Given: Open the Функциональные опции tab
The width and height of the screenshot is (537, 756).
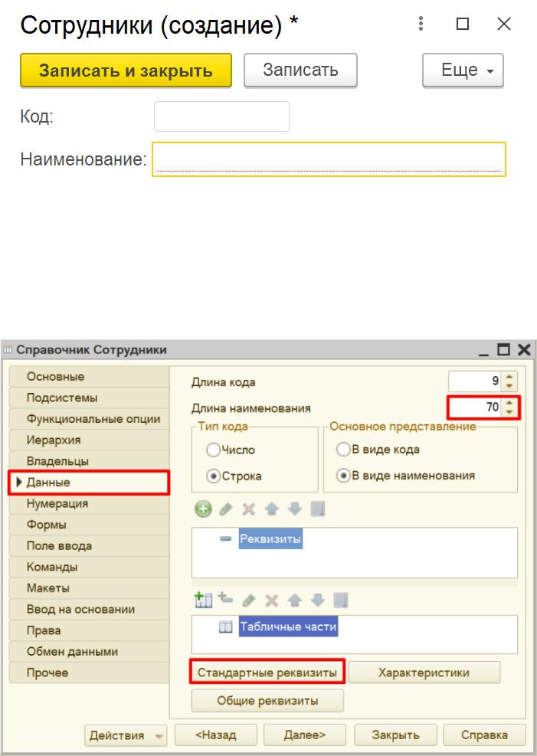Looking at the screenshot, I should [x=89, y=419].
